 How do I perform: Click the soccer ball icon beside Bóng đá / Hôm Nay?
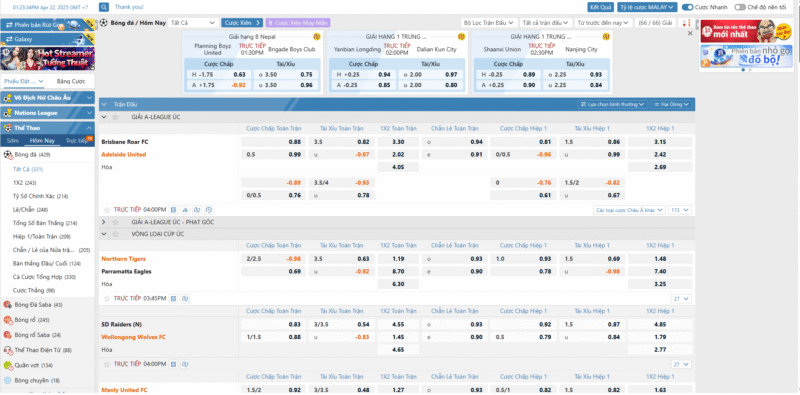(x=104, y=23)
